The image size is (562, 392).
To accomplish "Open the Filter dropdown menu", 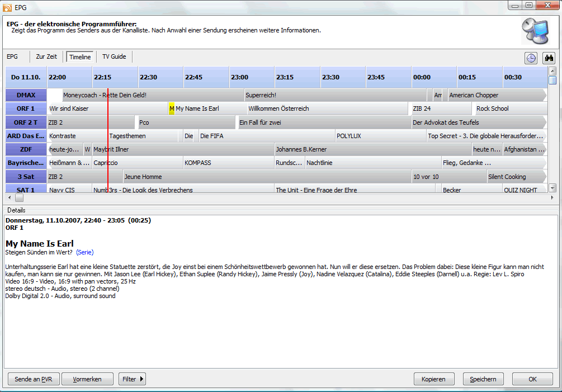I will click(132, 379).
